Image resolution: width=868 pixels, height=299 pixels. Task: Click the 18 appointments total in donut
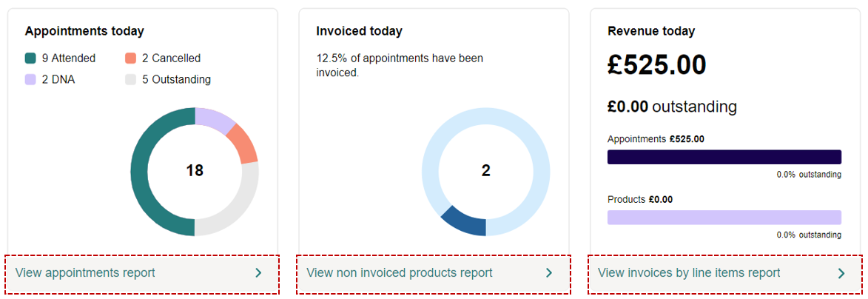tap(195, 170)
